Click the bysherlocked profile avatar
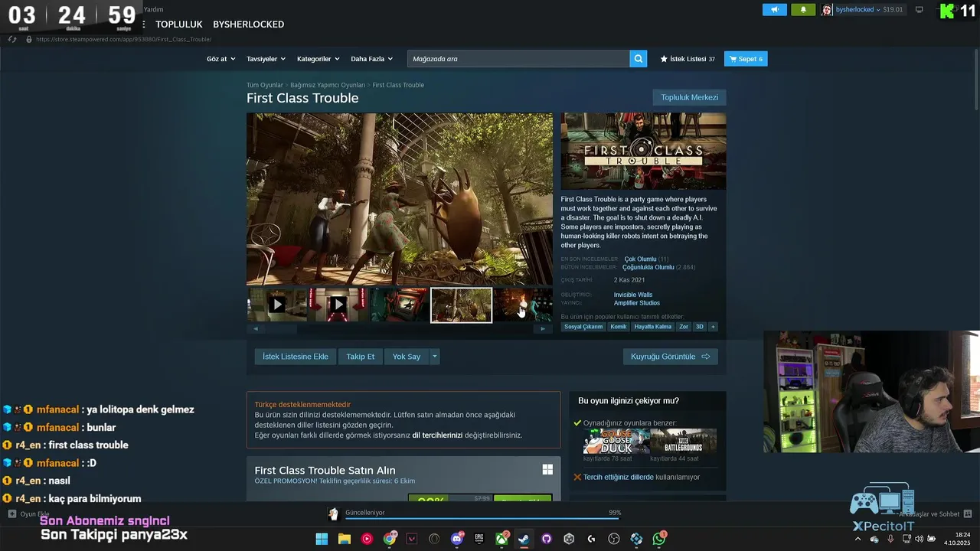The width and height of the screenshot is (980, 551). click(x=827, y=10)
